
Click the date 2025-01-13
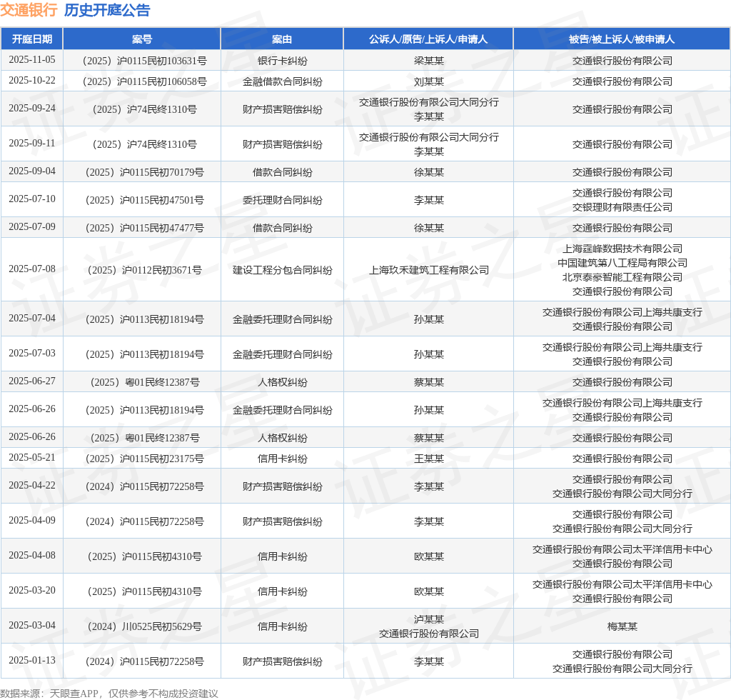[31, 661]
